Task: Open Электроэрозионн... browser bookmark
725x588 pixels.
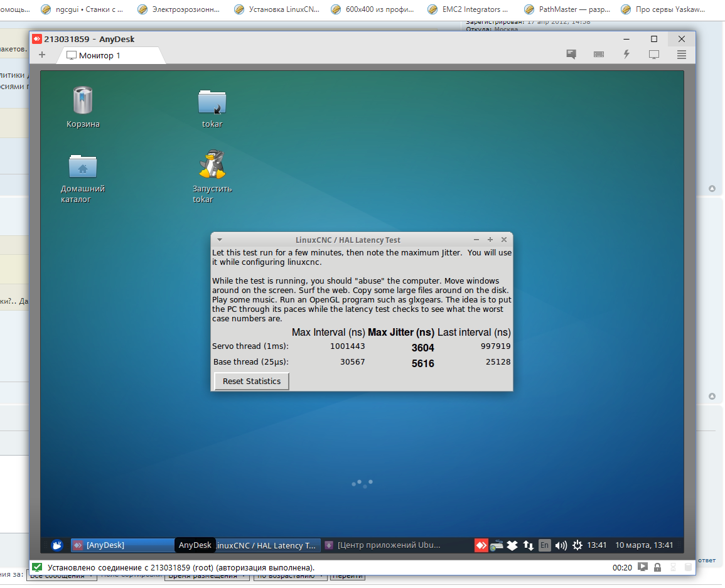Action: (x=179, y=9)
